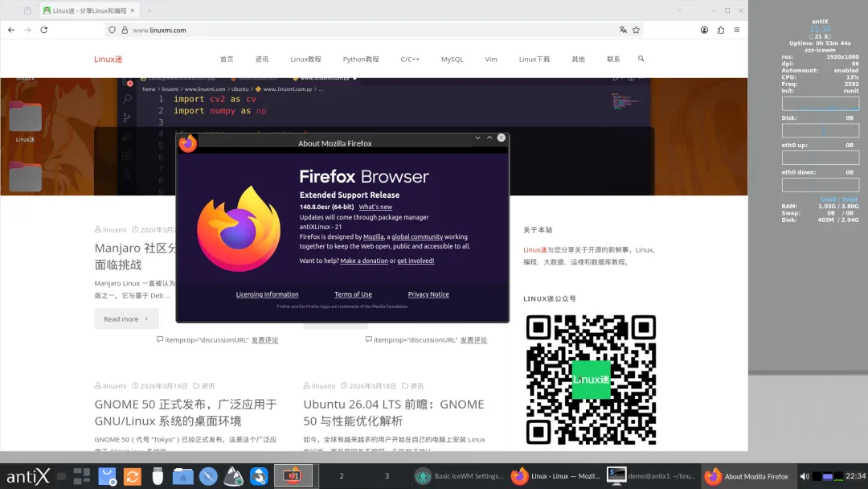Roll down the About dialog with the down chevron
The image size is (868, 489).
[477, 138]
